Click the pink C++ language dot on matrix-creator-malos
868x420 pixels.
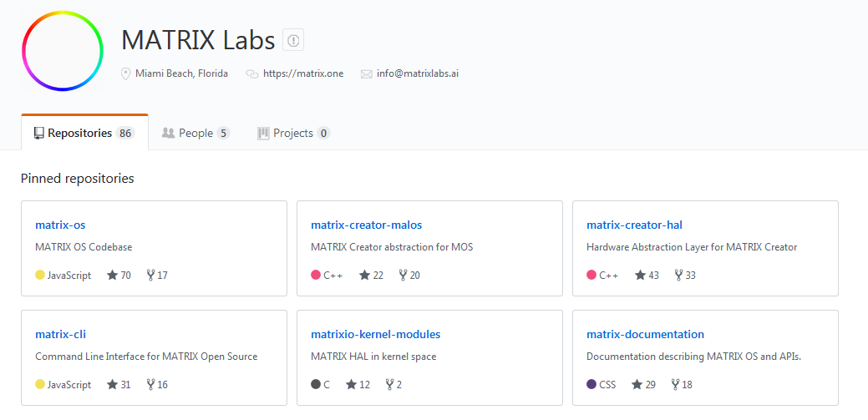(316, 275)
